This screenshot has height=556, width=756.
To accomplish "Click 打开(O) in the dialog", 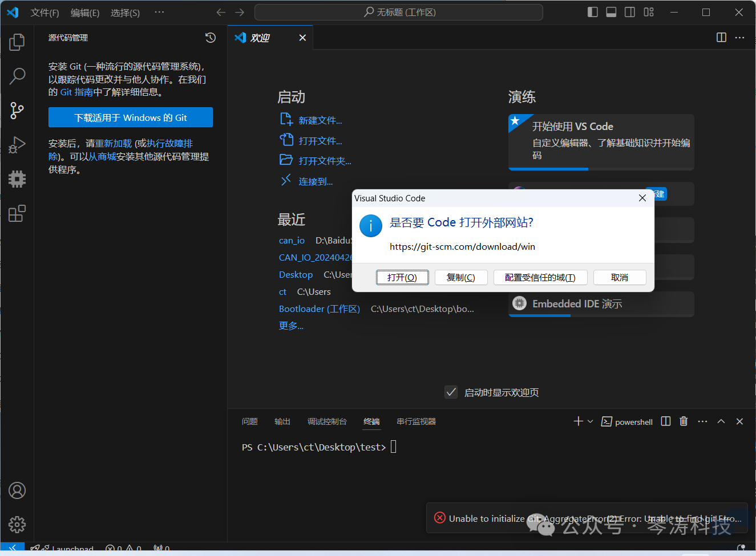I will tap(402, 277).
